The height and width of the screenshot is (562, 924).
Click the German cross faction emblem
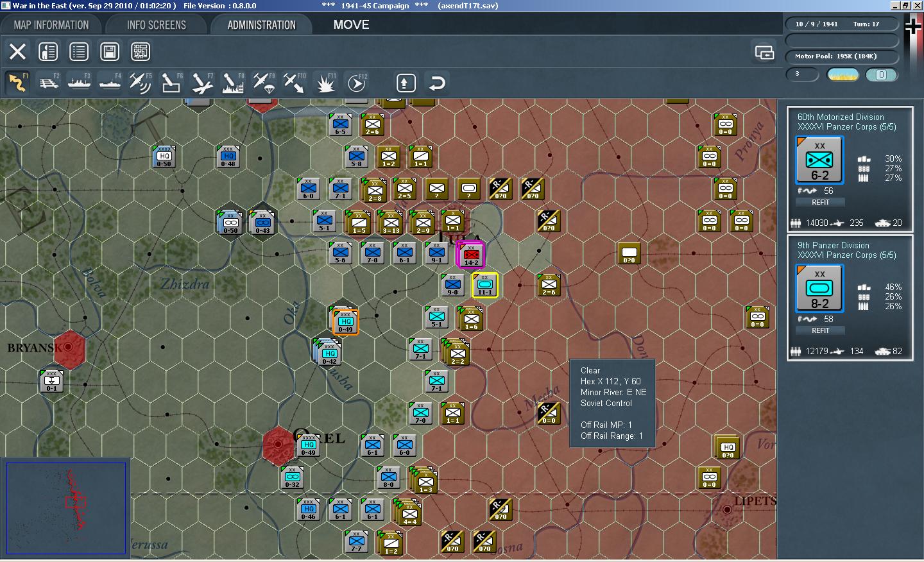913,26
